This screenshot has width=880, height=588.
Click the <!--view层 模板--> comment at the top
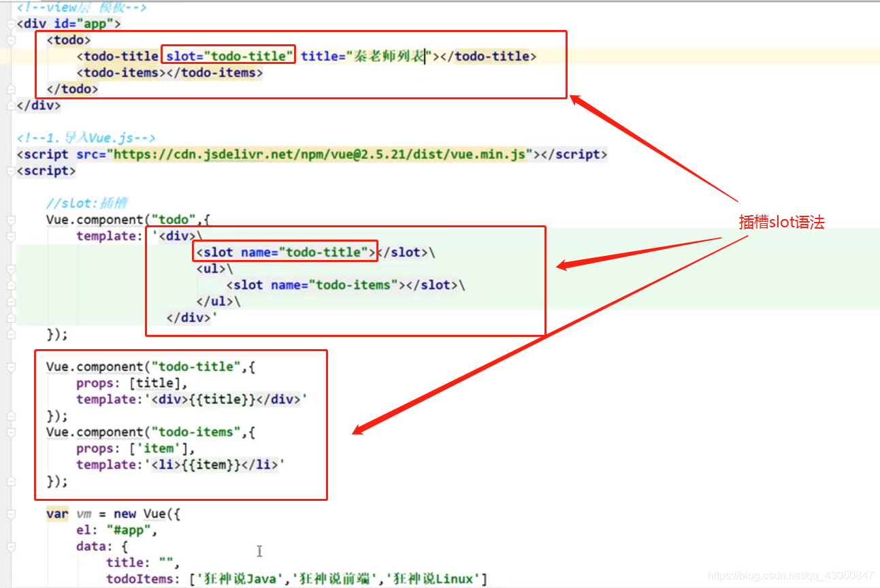tap(82, 8)
